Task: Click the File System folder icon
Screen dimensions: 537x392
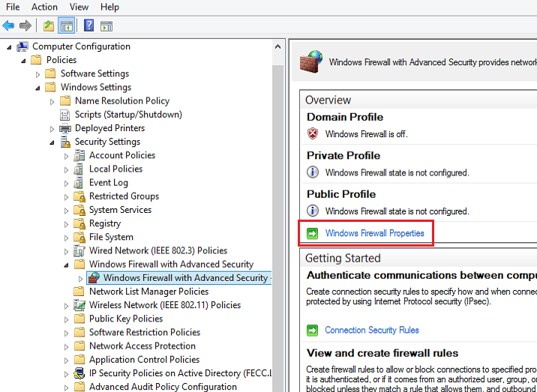Action: [x=79, y=238]
